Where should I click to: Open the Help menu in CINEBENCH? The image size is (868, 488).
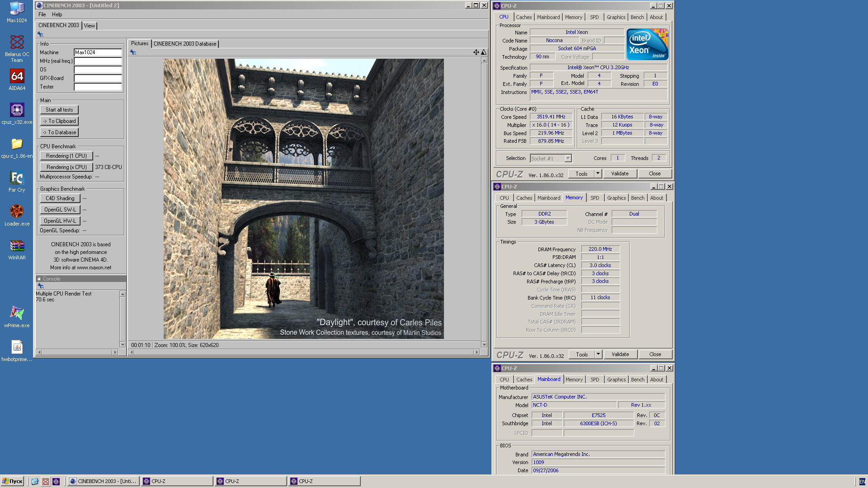57,14
